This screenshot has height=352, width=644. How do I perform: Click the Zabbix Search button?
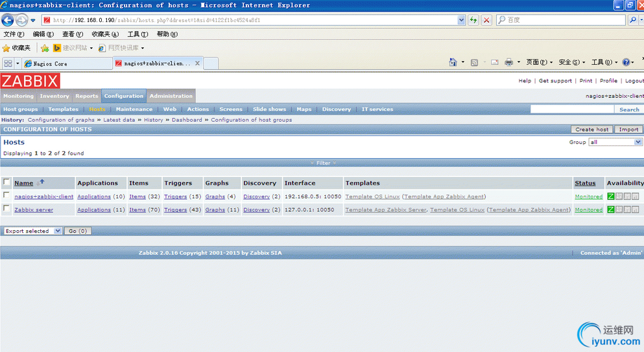(629, 110)
